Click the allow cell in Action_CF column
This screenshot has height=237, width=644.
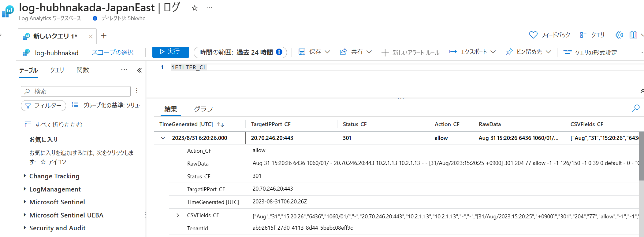coord(441,138)
